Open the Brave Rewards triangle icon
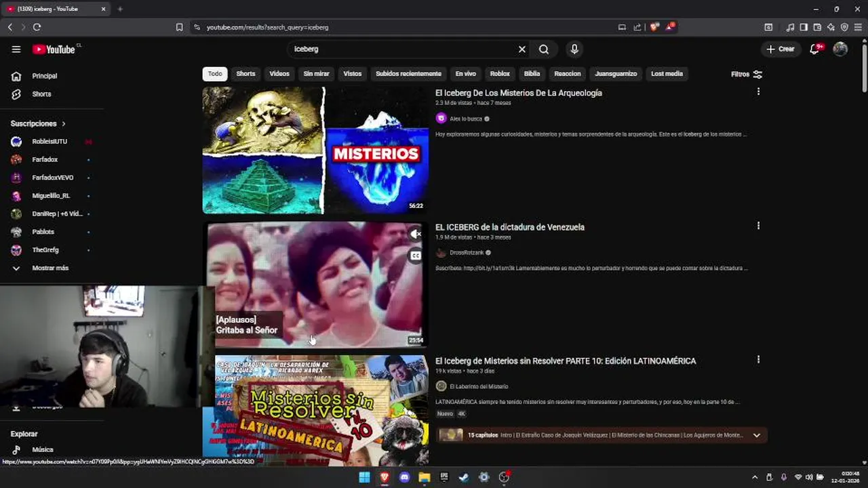 pos(670,27)
